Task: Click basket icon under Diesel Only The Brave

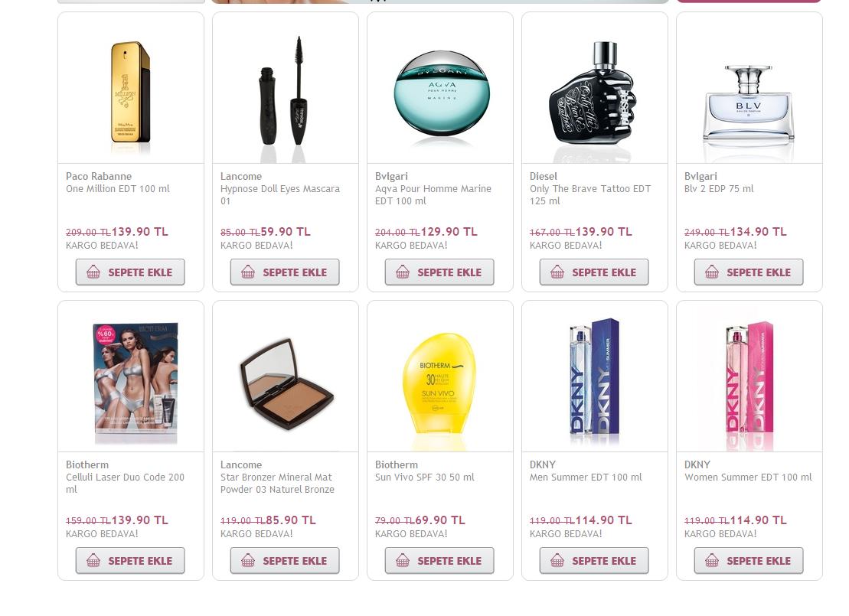Action: click(557, 272)
